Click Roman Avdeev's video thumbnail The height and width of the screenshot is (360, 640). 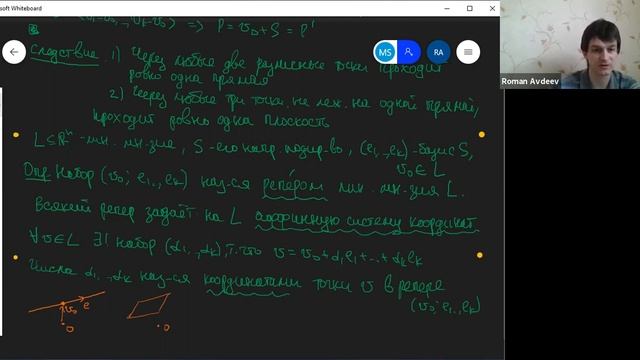(570, 44)
